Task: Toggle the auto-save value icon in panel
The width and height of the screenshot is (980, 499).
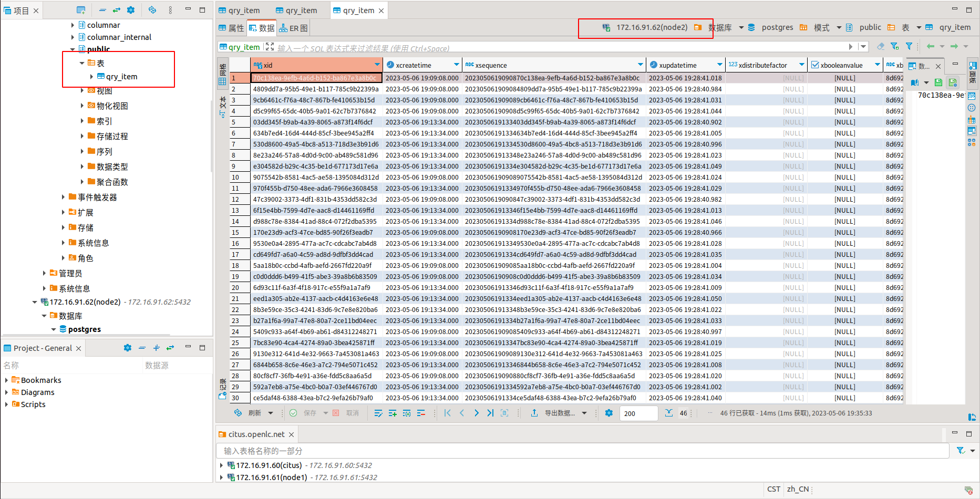Action: click(x=953, y=82)
